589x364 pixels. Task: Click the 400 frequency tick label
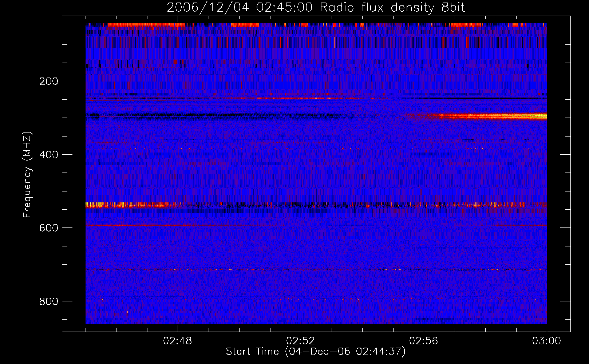49,155
